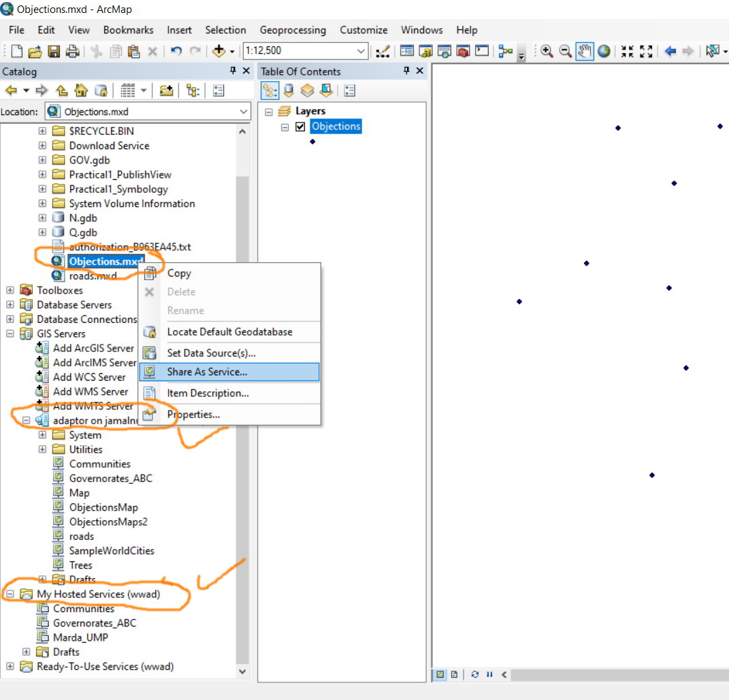Collapse My Hosted Services (wwad)
Image resolution: width=729 pixels, height=700 pixels.
point(10,594)
